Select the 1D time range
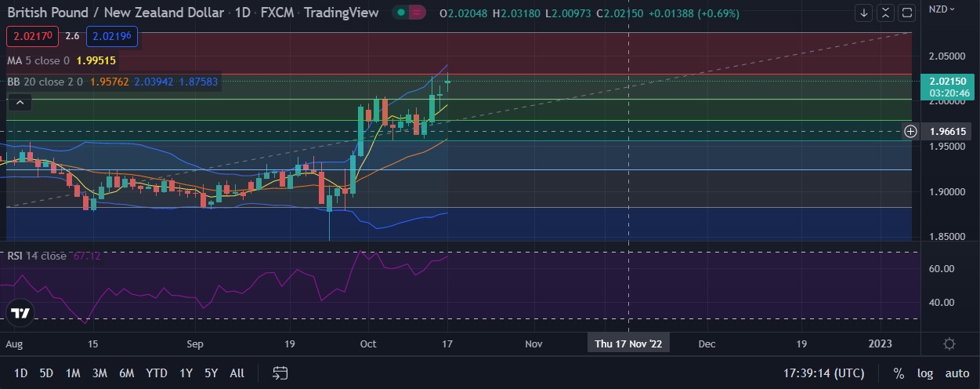 click(x=21, y=373)
